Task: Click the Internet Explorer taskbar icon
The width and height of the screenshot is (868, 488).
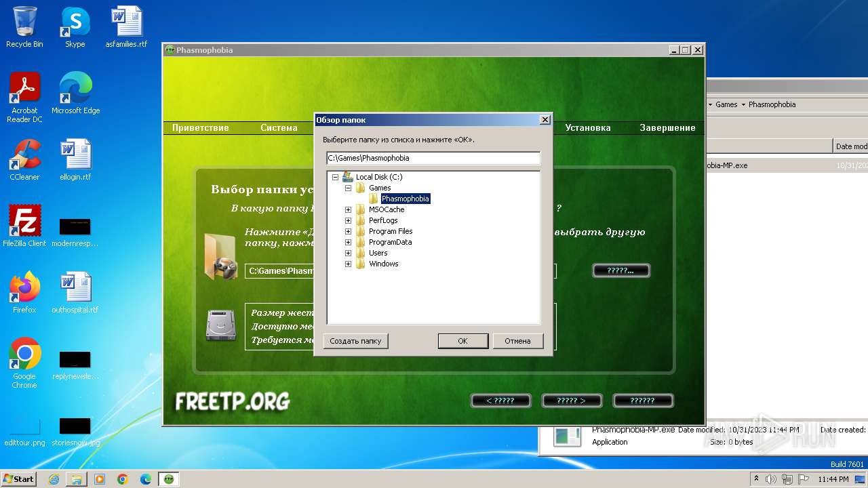Action: click(x=54, y=479)
